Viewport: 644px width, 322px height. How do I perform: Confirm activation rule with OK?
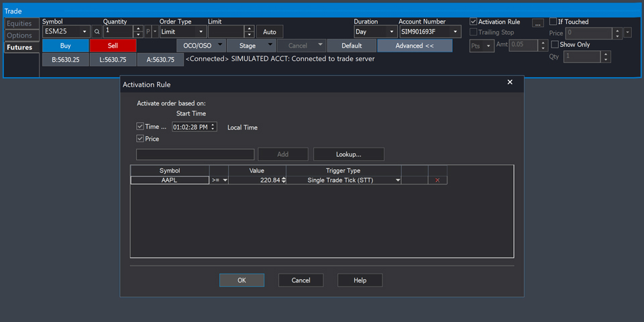click(242, 280)
